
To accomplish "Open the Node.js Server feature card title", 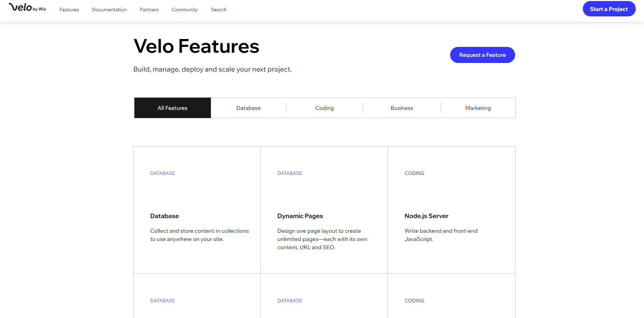I will click(x=426, y=216).
